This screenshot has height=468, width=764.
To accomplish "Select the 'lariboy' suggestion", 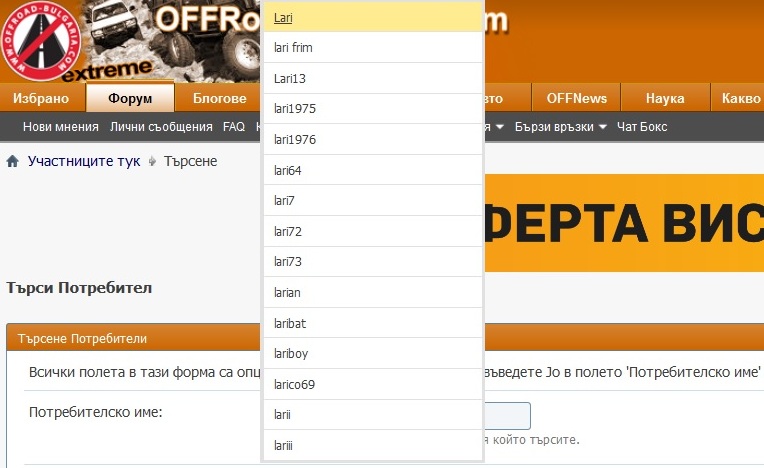I will 373,354.
